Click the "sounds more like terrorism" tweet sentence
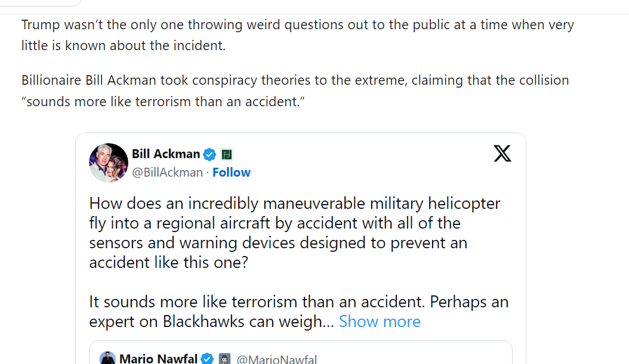This screenshot has width=629, height=364. (x=257, y=302)
